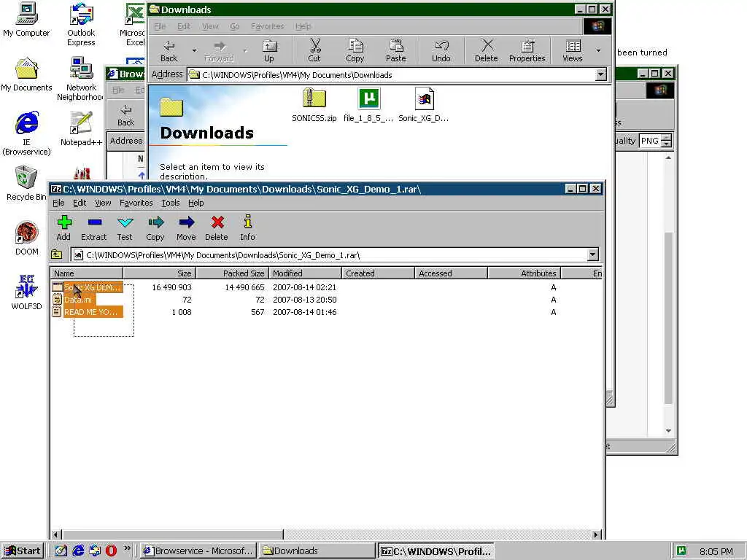Viewport: 747px width, 560px height.
Task: Click the Extract toolbar icon
Action: [x=94, y=228]
